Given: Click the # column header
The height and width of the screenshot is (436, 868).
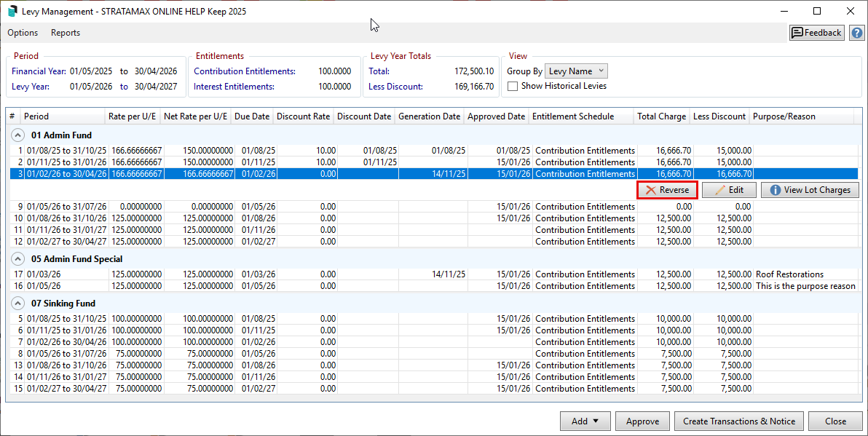Looking at the screenshot, I should point(12,116).
